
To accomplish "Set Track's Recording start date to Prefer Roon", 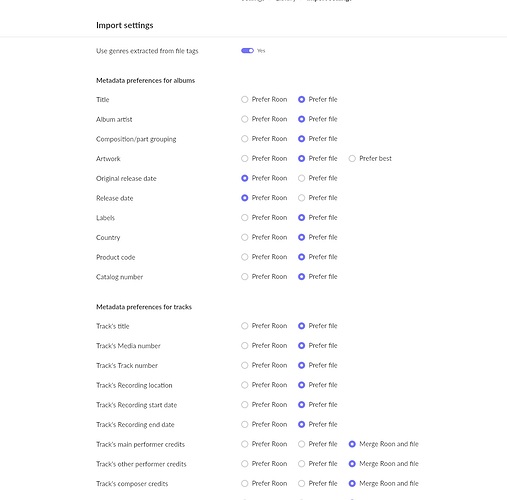I will click(245, 404).
